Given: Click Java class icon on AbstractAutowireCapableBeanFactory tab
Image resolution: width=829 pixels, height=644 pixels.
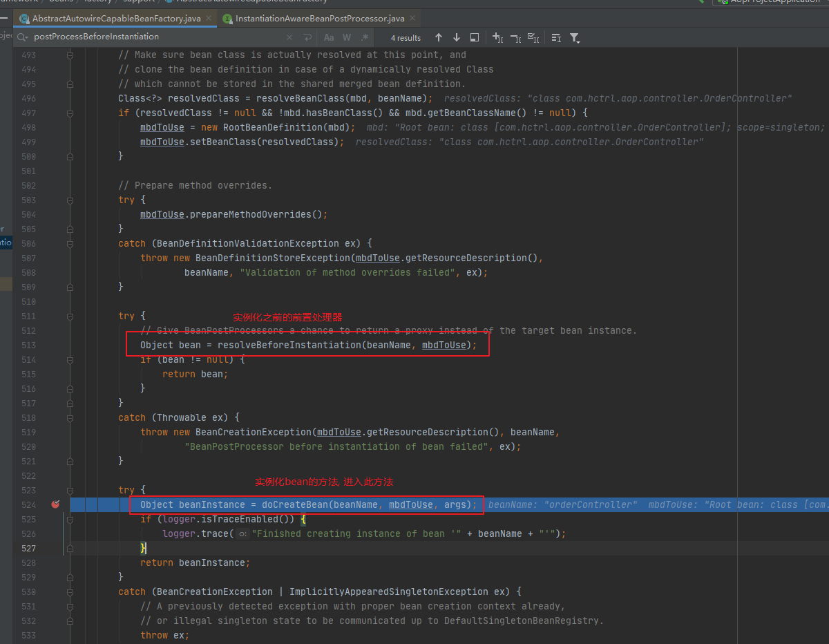Looking at the screenshot, I should point(25,19).
